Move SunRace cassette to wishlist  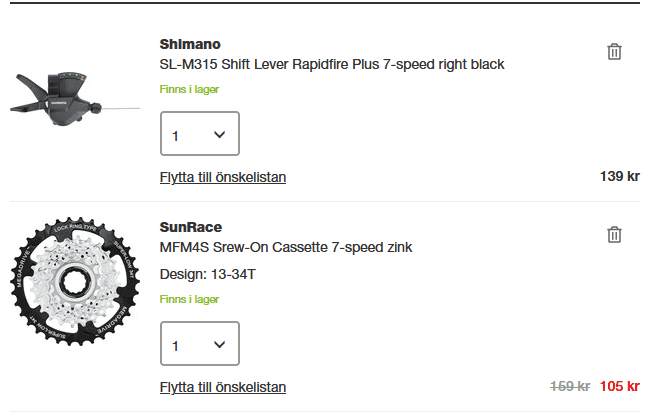[223, 387]
